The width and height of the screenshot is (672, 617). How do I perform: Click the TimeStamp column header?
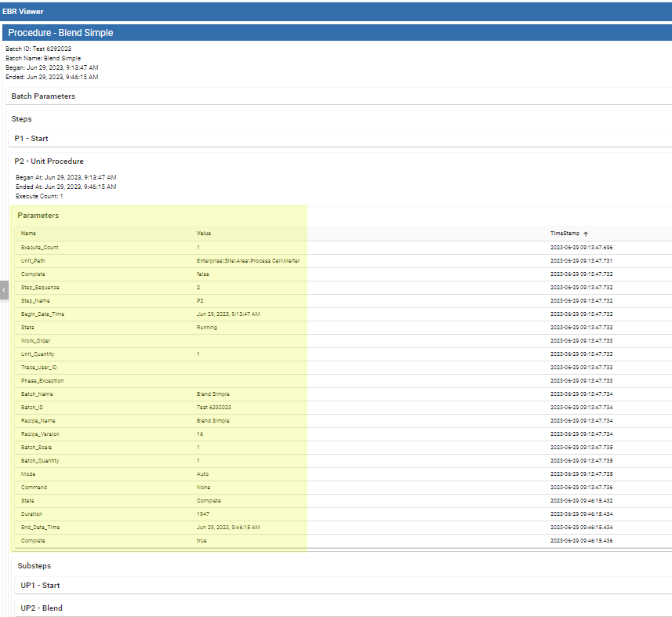click(x=565, y=234)
